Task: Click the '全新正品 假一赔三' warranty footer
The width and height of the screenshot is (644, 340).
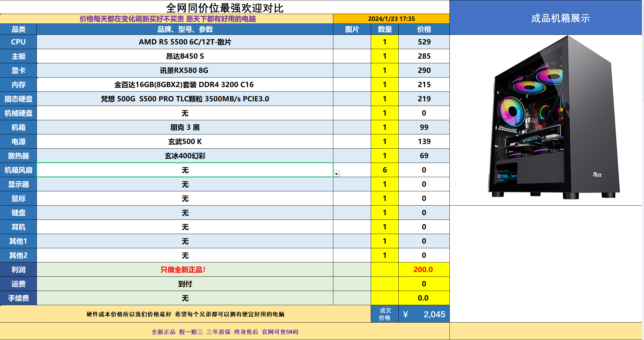Action: point(225,332)
